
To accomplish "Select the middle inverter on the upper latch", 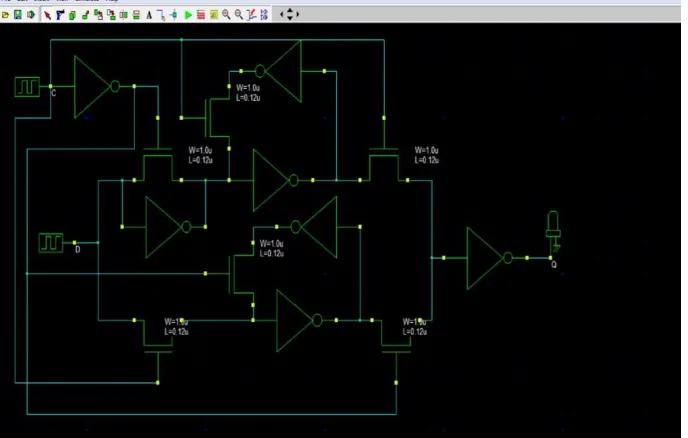I will coord(275,180).
